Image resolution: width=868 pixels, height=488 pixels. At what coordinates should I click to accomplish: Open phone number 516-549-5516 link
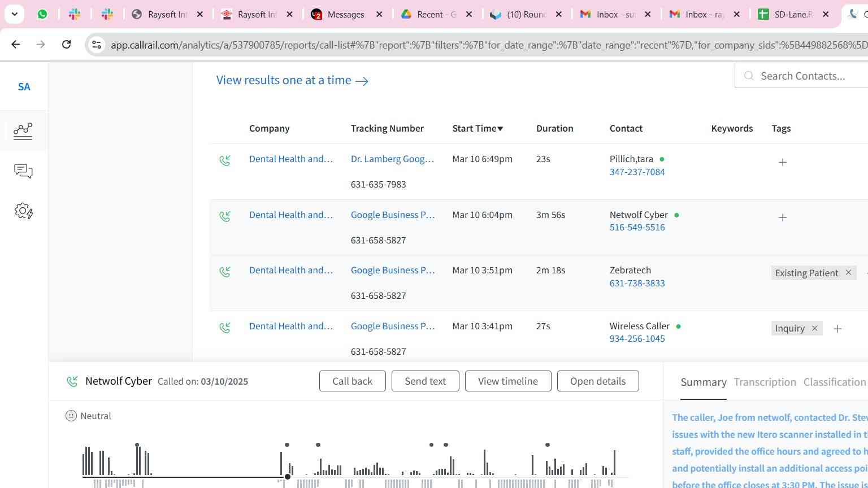(x=637, y=228)
